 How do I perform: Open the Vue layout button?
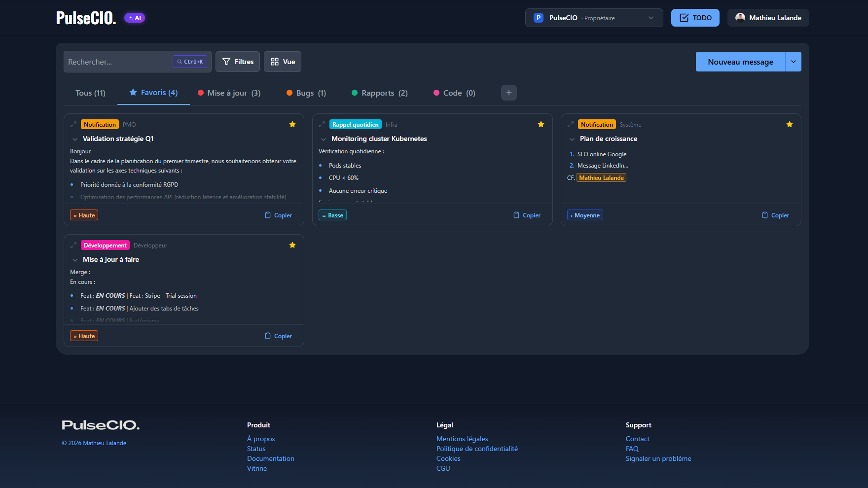pos(283,62)
